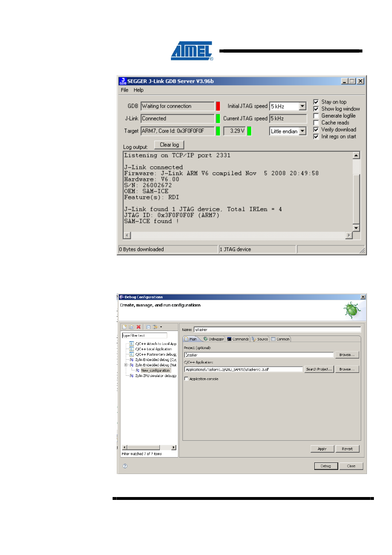
Task: Toggle Verify download checkbox
Action: (x=316, y=129)
